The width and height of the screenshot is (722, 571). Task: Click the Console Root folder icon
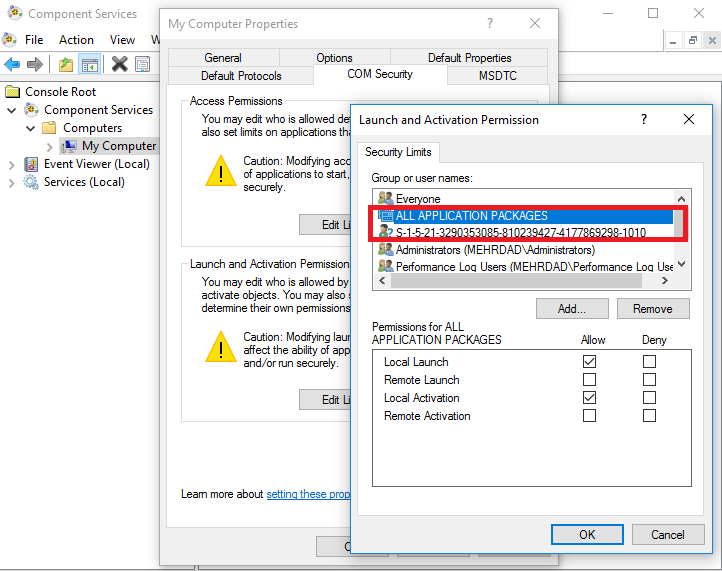pos(12,92)
